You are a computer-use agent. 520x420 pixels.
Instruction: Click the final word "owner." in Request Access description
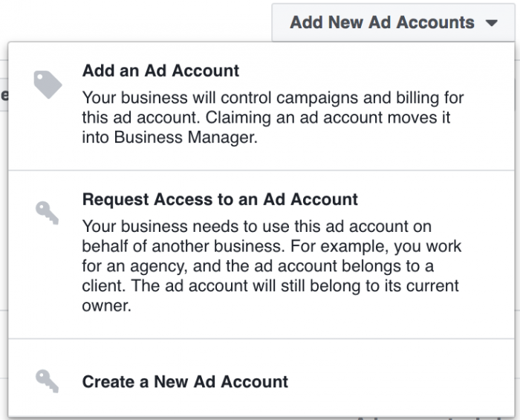[106, 306]
